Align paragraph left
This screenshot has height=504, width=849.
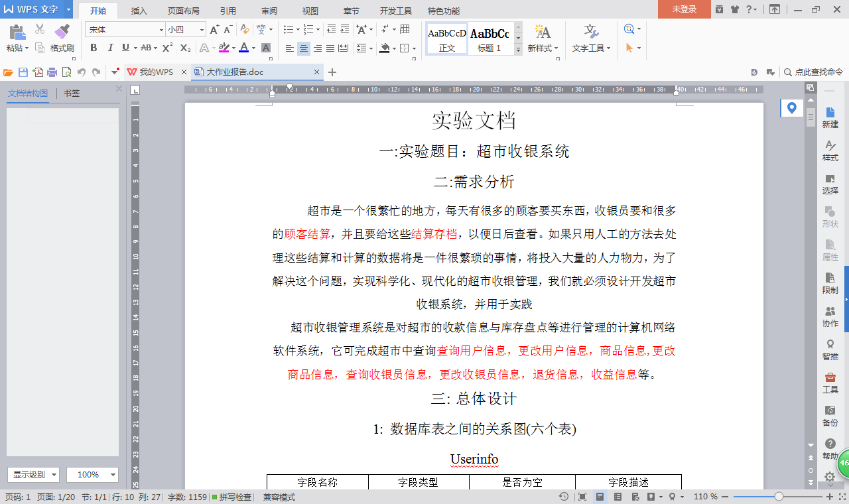coord(290,48)
